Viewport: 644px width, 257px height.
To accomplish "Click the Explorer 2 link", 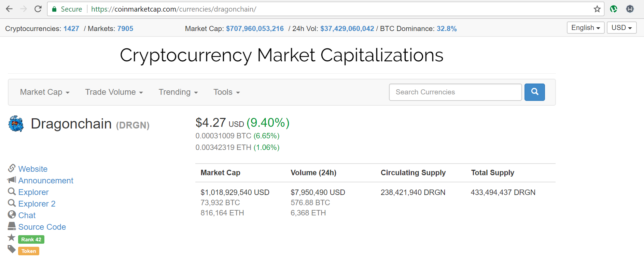I will tap(37, 204).
